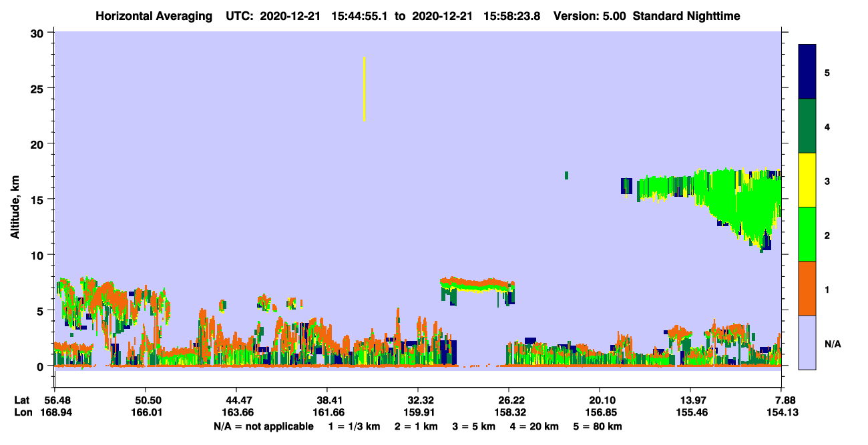Click the '5 = 80 km' legend entry

[x=599, y=426]
